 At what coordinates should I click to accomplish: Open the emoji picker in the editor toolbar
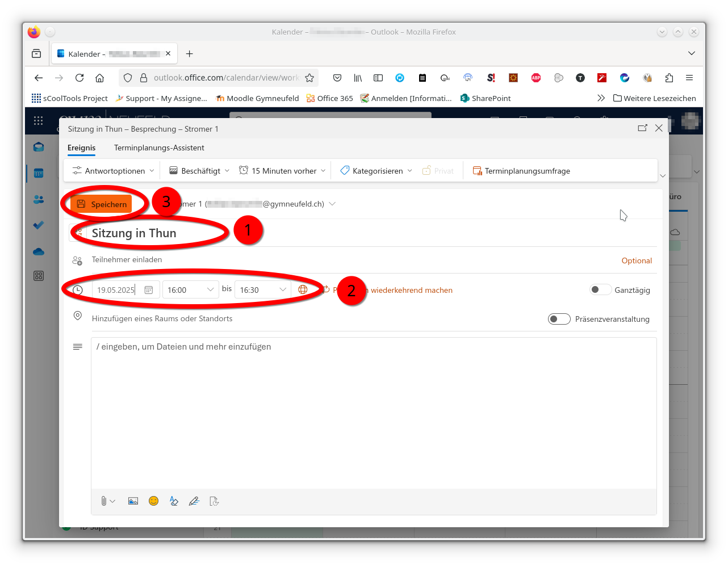tap(153, 501)
